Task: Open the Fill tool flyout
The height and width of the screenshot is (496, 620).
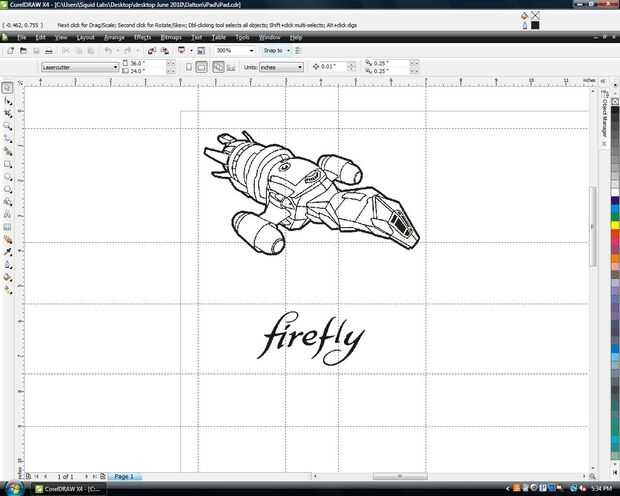Action: coord(8,277)
